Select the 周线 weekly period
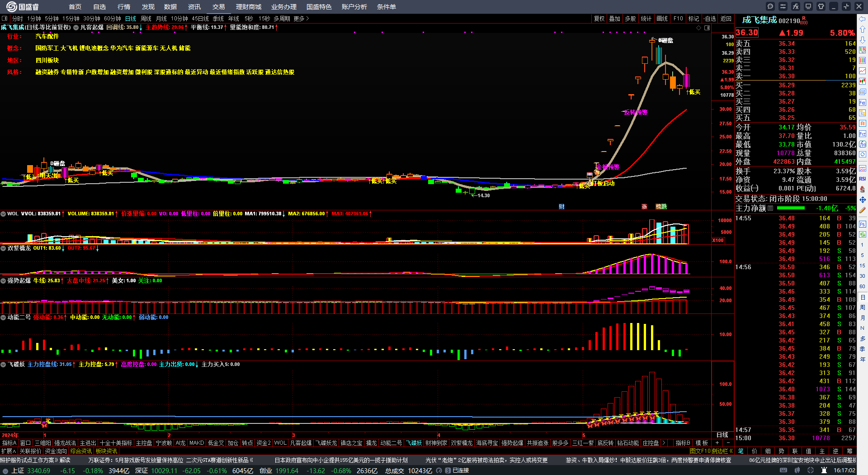 [146, 19]
